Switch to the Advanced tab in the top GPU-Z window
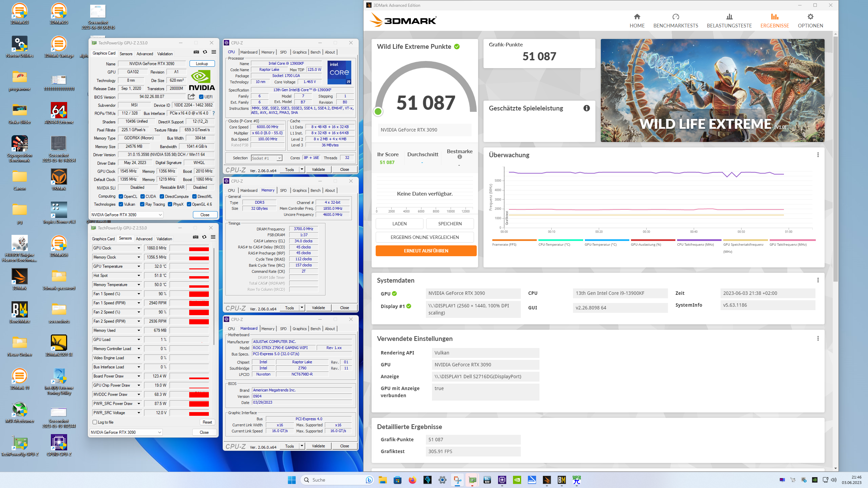Viewport: 868px width, 488px height. tap(145, 54)
